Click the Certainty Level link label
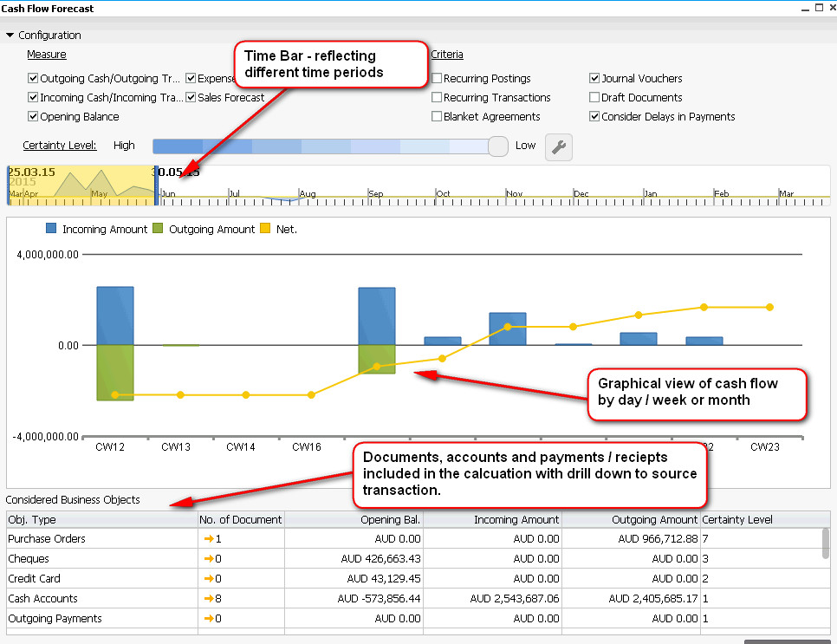 click(60, 146)
